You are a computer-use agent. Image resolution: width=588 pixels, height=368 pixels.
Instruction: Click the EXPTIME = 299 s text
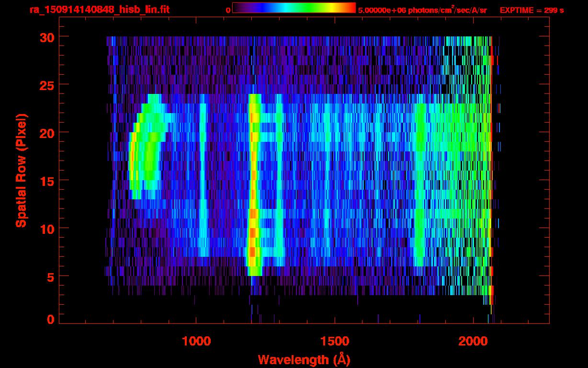[531, 10]
